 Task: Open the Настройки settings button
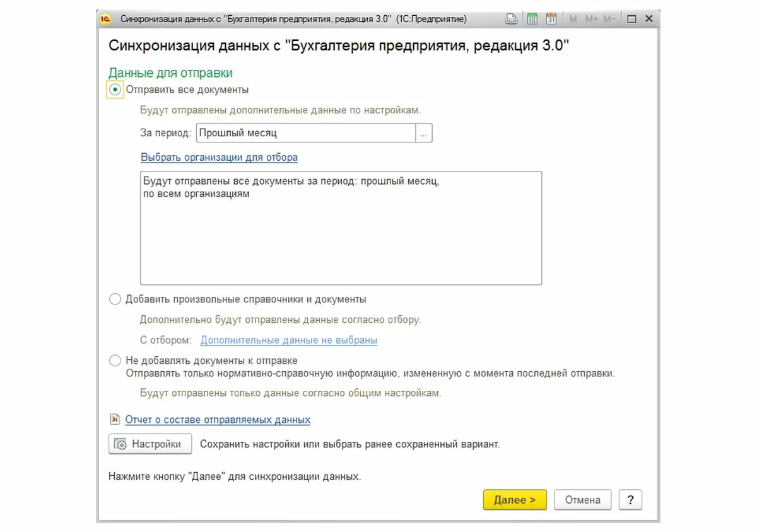pyautogui.click(x=150, y=444)
